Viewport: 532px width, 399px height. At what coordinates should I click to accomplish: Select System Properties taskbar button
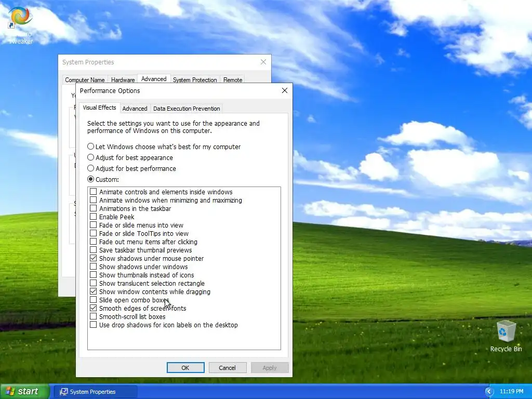pos(96,392)
